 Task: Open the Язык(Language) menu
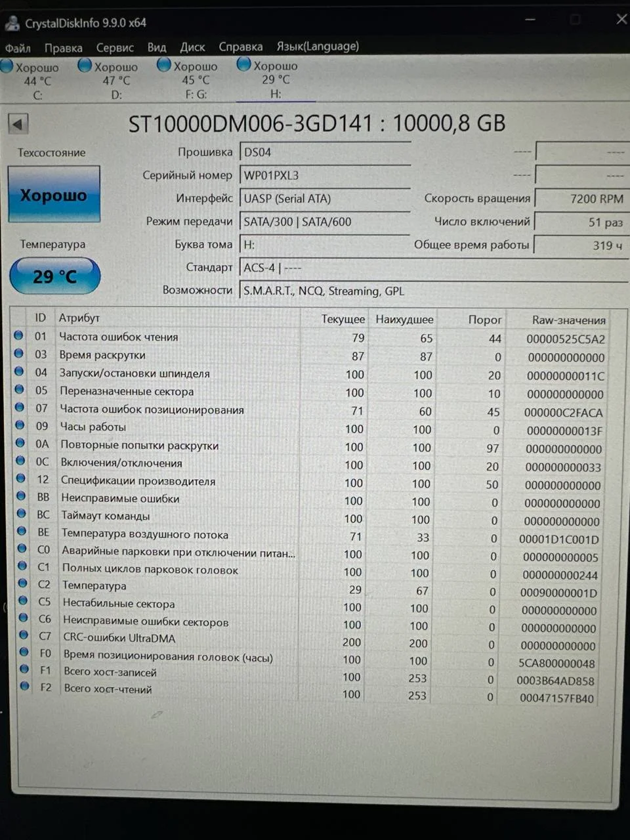coord(318,47)
